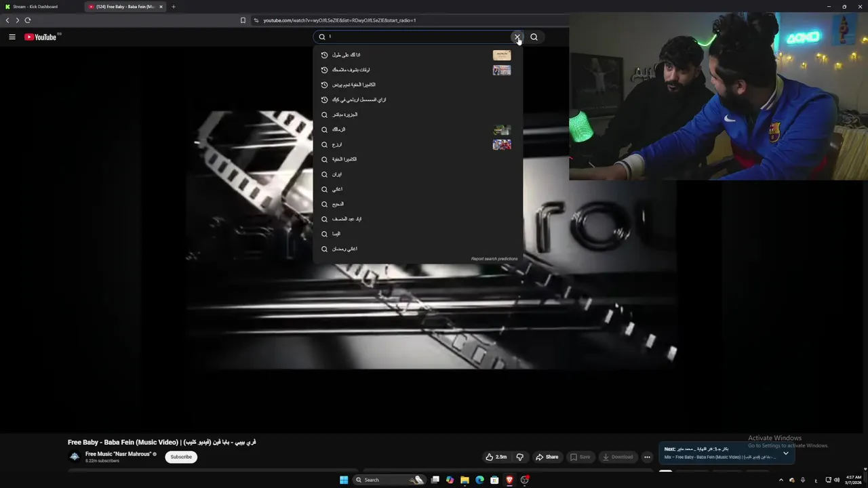Go back in browser
The image size is (868, 488).
point(7,20)
